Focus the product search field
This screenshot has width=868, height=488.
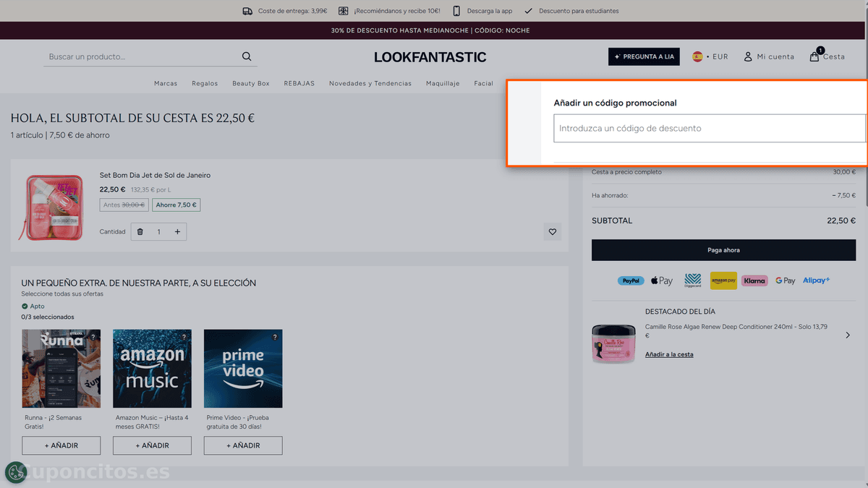[142, 56]
